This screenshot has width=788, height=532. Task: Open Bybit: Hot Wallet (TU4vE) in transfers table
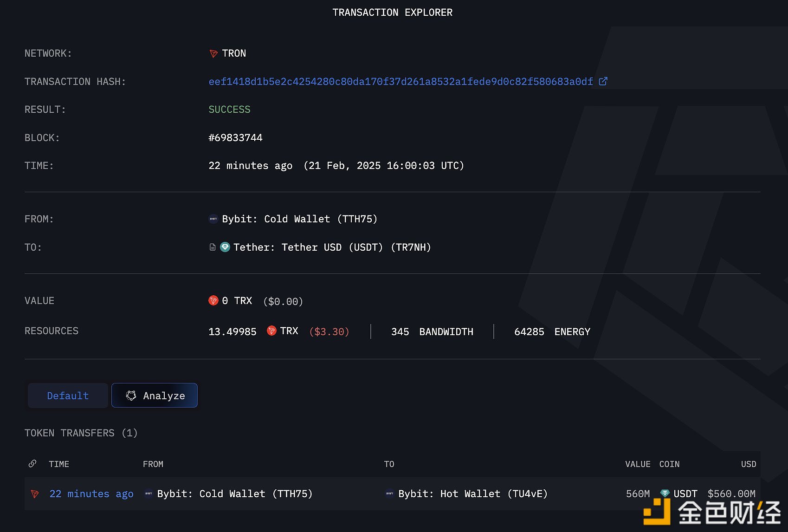(x=473, y=493)
